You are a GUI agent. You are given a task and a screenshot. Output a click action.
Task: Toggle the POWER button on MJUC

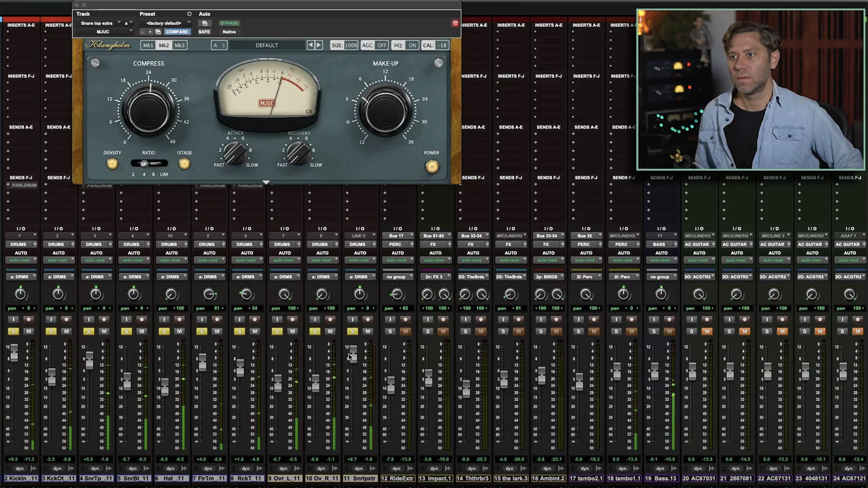(x=432, y=166)
